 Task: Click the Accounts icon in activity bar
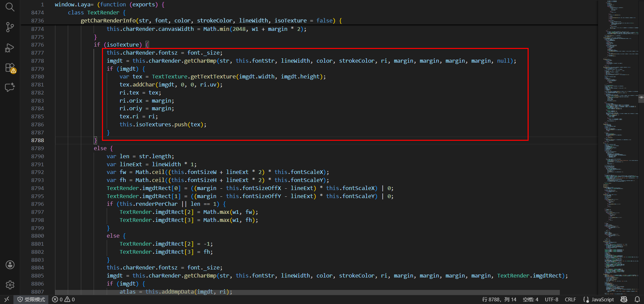10,265
